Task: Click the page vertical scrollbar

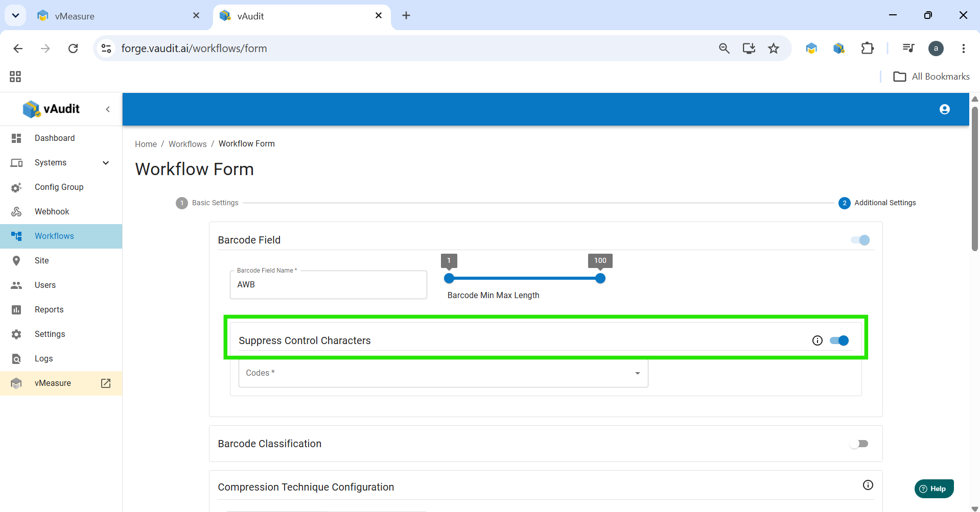Action: coord(975,179)
